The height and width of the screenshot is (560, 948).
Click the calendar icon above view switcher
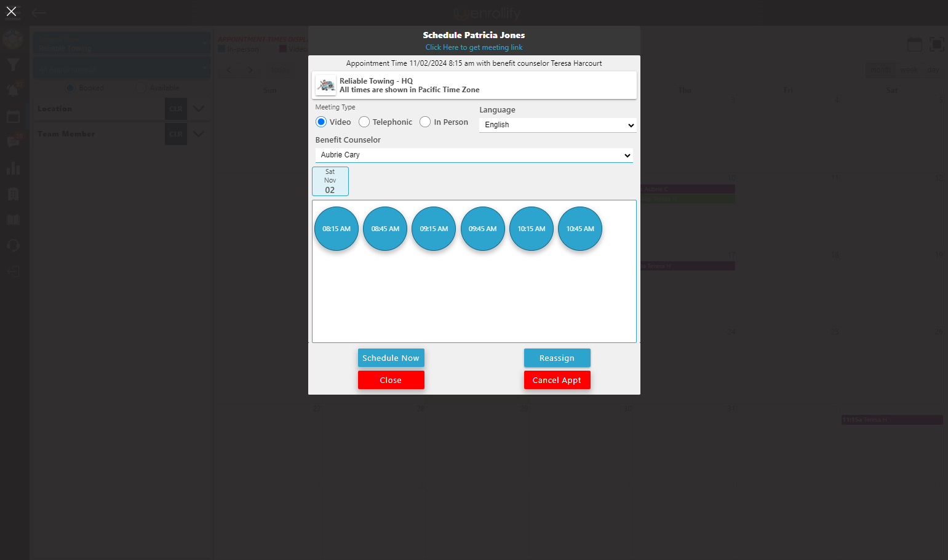click(915, 44)
